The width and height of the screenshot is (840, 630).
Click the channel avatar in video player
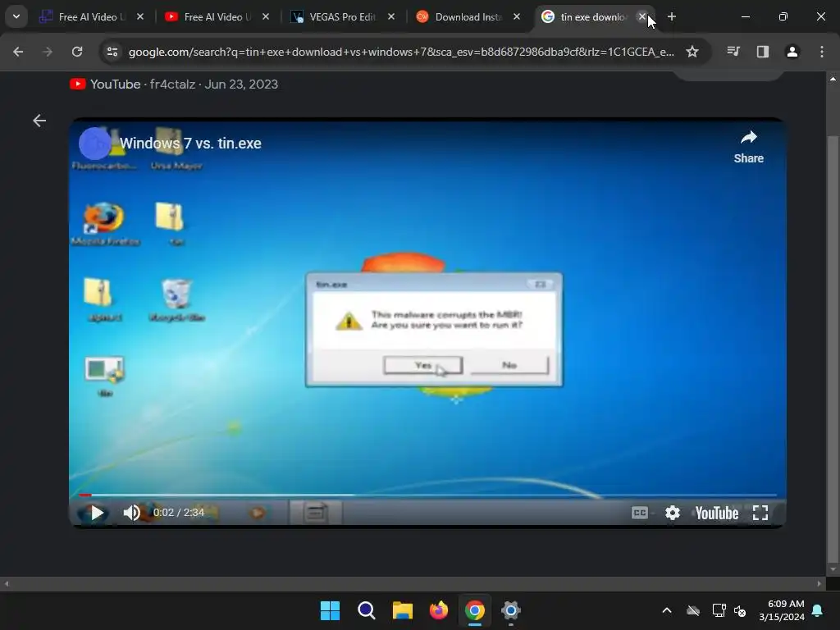95,144
